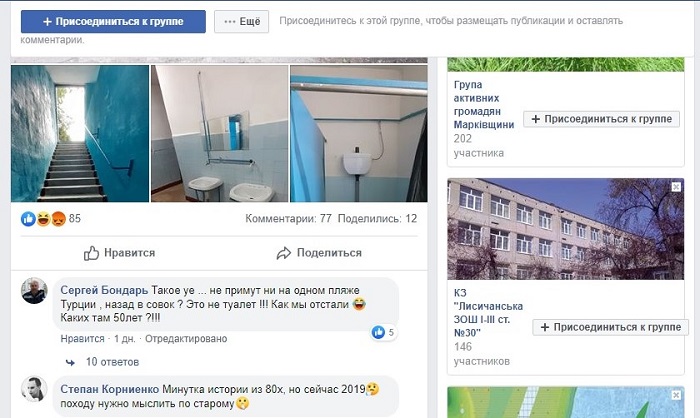Click the blue thumbs-up reaction icon under photos

coord(28,219)
